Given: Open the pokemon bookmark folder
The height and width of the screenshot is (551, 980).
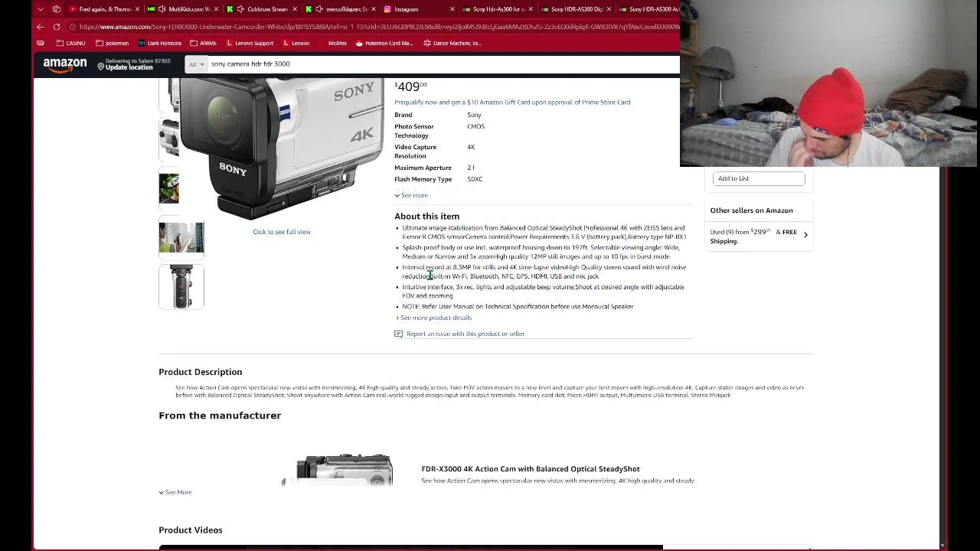Looking at the screenshot, I should pyautogui.click(x=113, y=43).
